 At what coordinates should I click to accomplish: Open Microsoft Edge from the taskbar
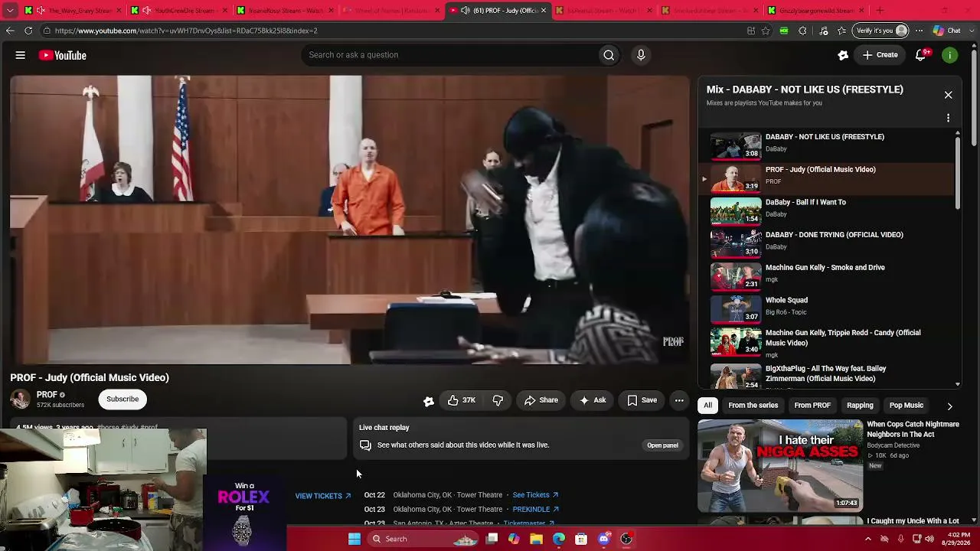click(x=559, y=539)
